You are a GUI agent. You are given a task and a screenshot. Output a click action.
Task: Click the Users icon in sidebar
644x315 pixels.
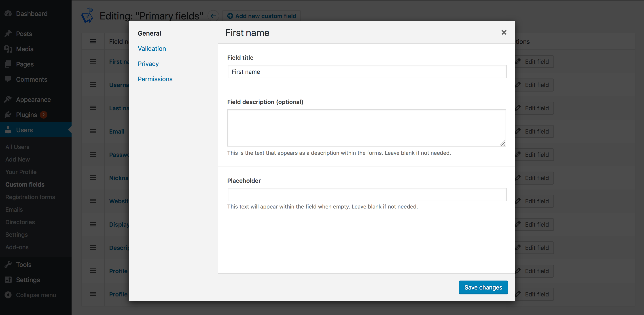coord(8,129)
